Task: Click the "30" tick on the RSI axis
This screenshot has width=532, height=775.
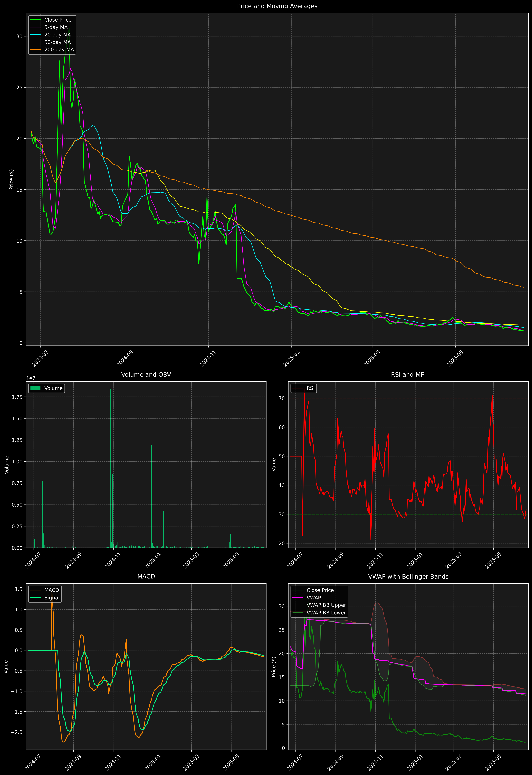Action: pyautogui.click(x=282, y=514)
